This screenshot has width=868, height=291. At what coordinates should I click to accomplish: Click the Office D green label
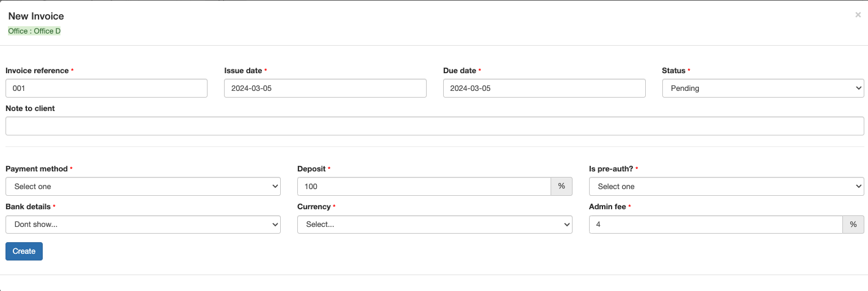pyautogui.click(x=34, y=31)
